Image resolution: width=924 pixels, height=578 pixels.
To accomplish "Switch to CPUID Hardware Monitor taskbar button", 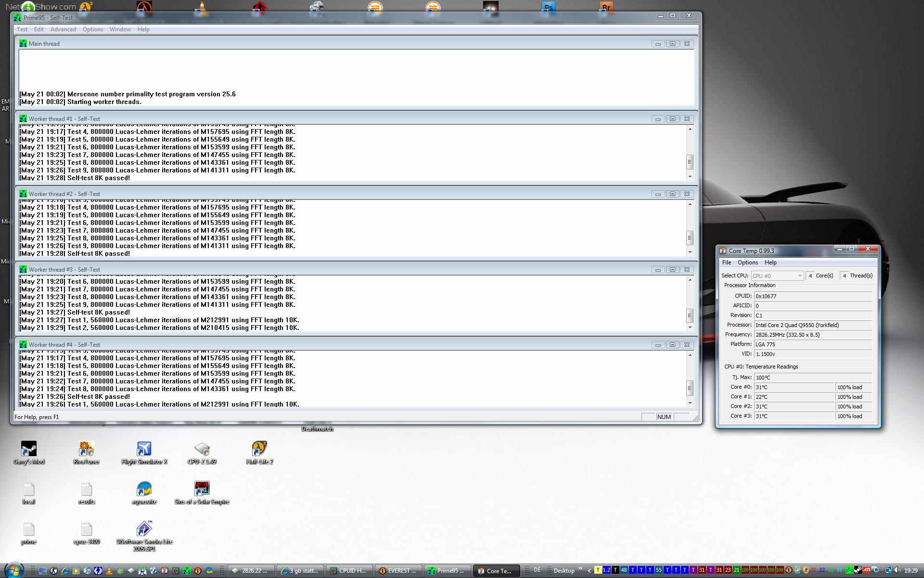I will point(349,571).
